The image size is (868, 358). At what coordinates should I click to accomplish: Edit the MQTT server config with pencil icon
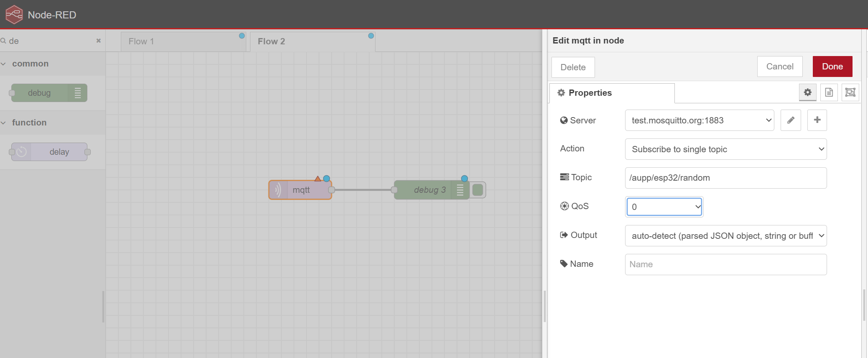(790, 120)
